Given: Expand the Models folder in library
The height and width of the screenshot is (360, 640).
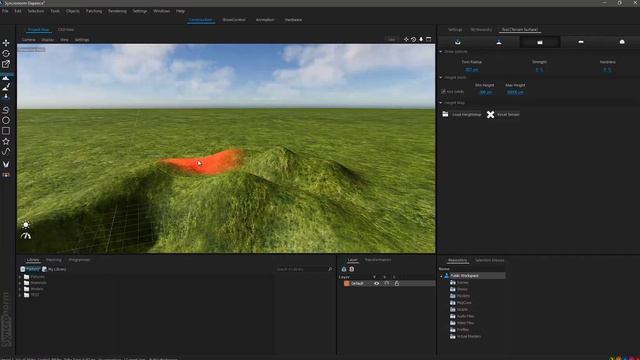Looking at the screenshot, I should point(20,289).
